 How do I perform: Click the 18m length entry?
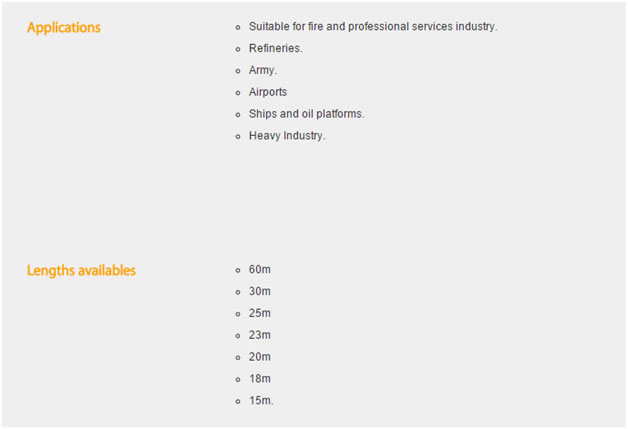(x=260, y=379)
